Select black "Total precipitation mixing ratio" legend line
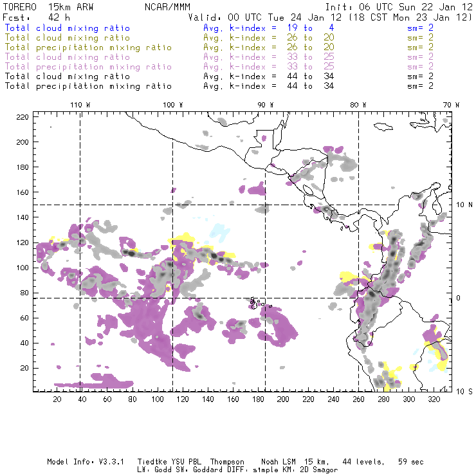 pyautogui.click(x=88, y=86)
